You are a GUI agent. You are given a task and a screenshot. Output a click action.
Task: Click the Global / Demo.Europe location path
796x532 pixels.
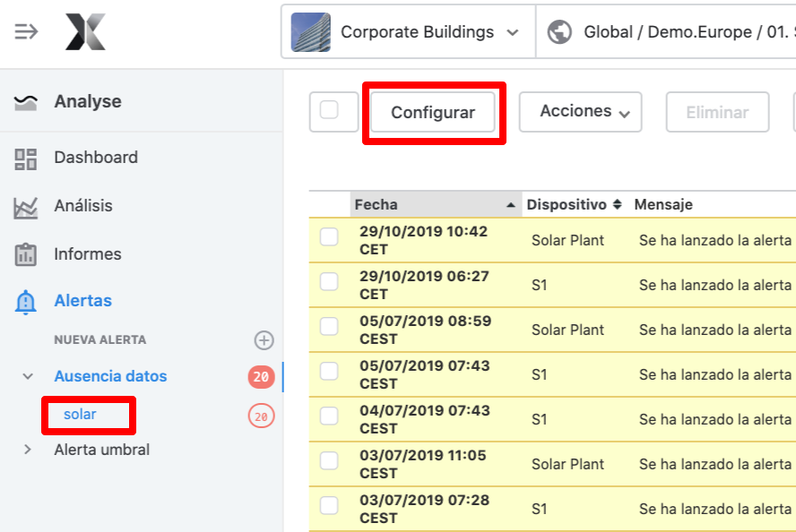pyautogui.click(x=689, y=32)
